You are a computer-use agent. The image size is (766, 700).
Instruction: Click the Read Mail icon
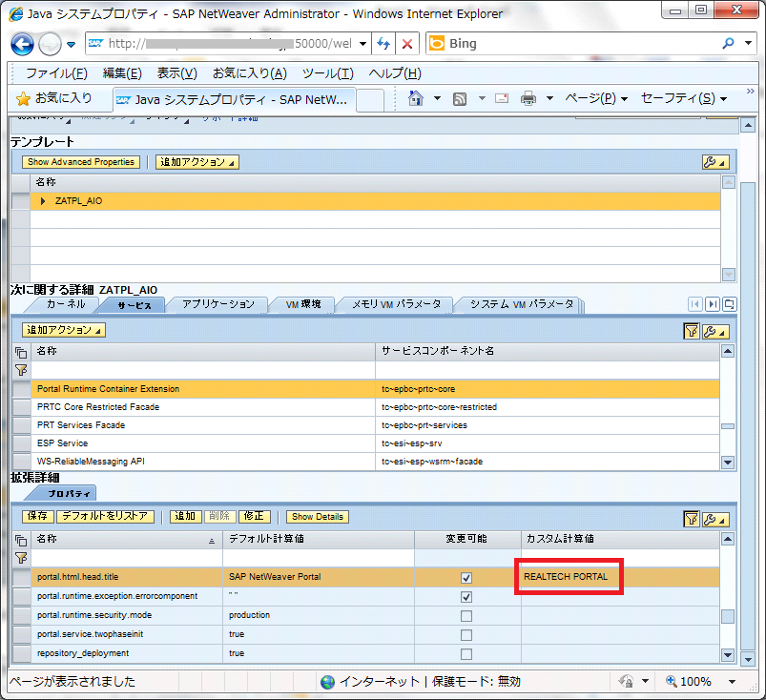(x=502, y=98)
